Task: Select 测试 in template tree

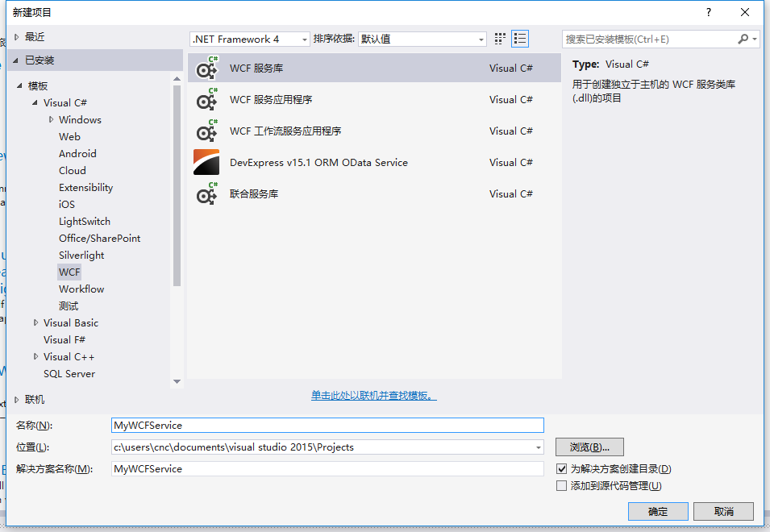Action: click(x=69, y=305)
